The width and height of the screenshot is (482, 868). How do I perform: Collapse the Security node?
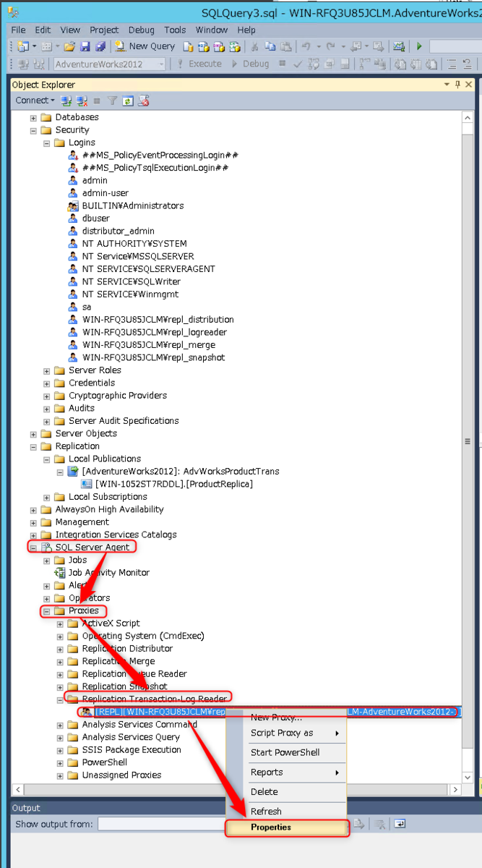coord(33,130)
